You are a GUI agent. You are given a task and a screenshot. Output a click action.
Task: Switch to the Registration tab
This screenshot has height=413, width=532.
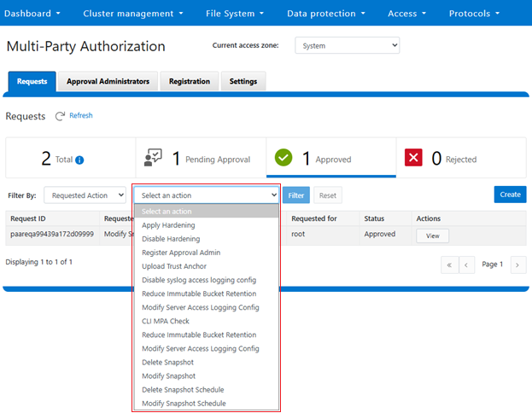pos(190,81)
